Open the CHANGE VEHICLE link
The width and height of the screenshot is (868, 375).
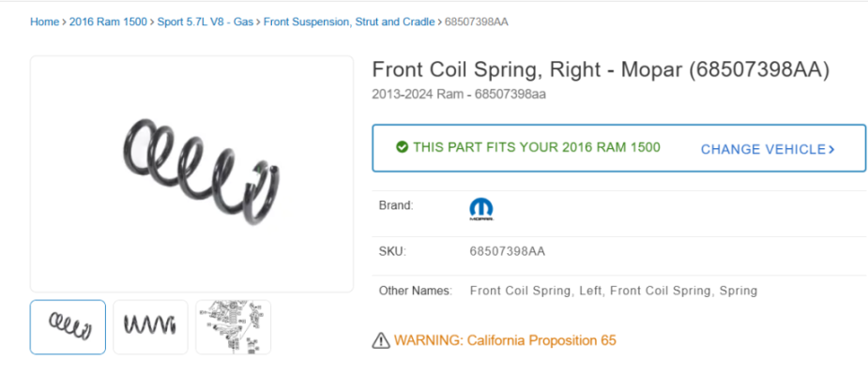click(x=768, y=149)
